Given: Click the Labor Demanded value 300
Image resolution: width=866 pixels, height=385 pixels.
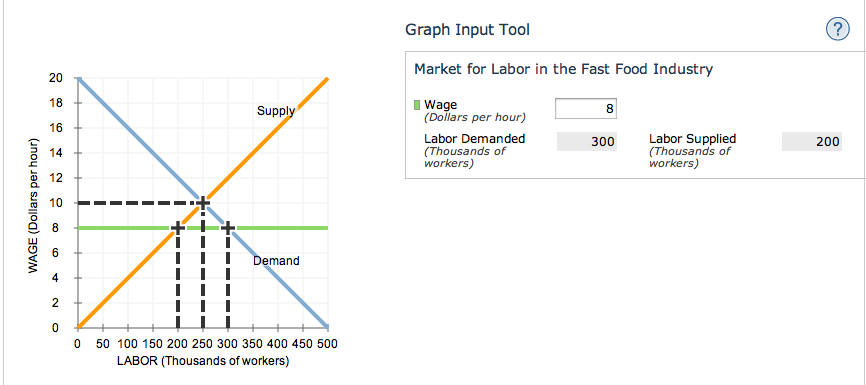Looking at the screenshot, I should [587, 142].
